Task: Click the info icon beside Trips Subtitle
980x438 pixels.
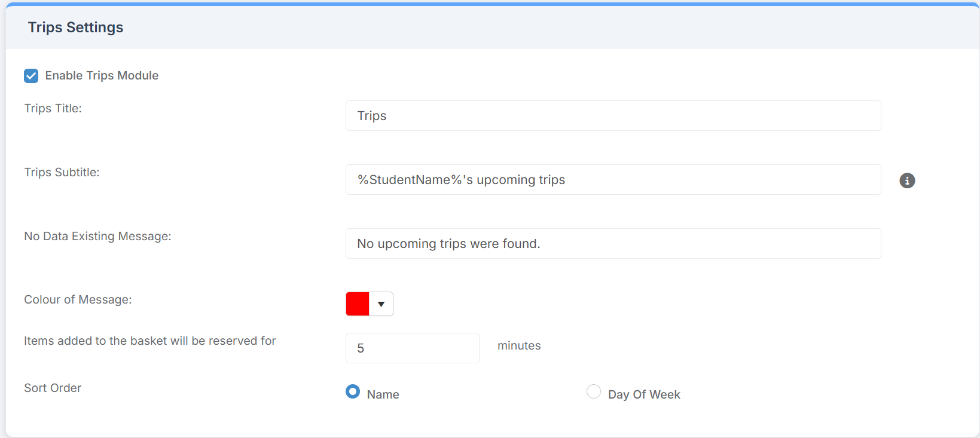Action: click(907, 180)
